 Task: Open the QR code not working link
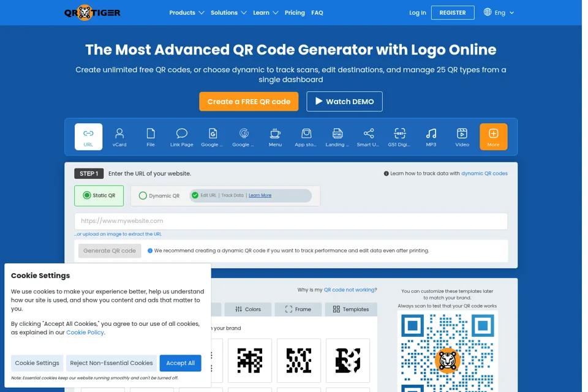[x=349, y=290]
